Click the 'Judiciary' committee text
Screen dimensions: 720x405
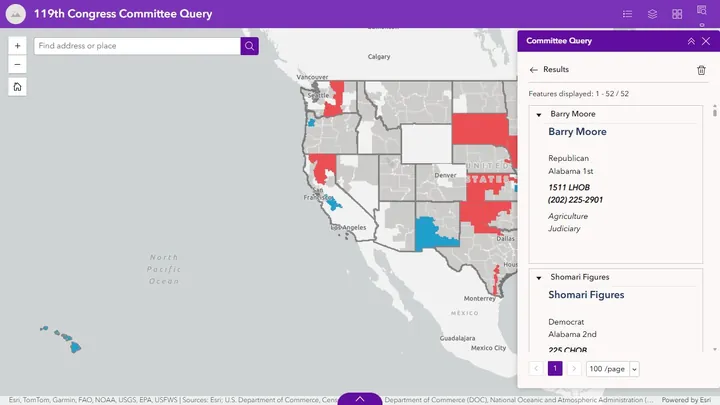click(x=564, y=229)
